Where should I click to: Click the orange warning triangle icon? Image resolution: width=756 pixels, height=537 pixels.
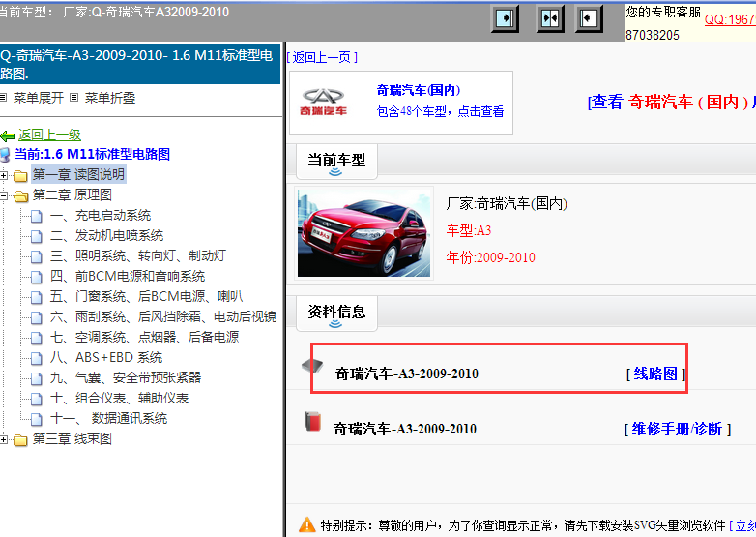(x=307, y=524)
